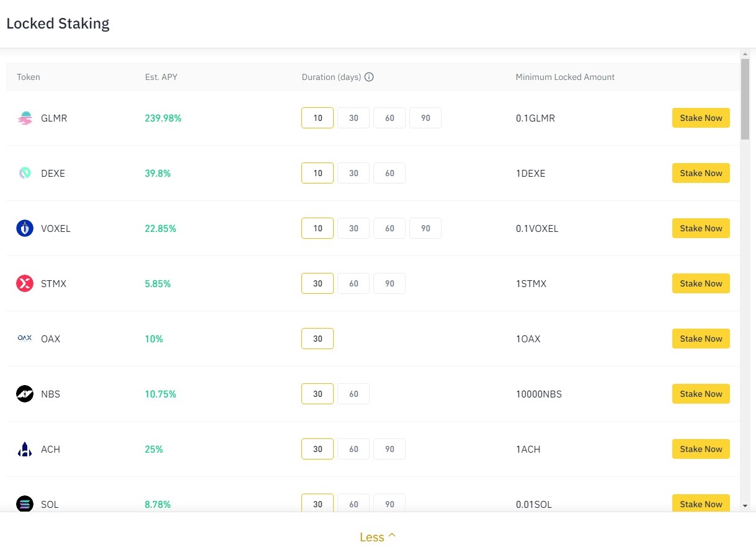The image size is (756, 550).
Task: Select 30-day duration for STMX
Action: (x=318, y=283)
